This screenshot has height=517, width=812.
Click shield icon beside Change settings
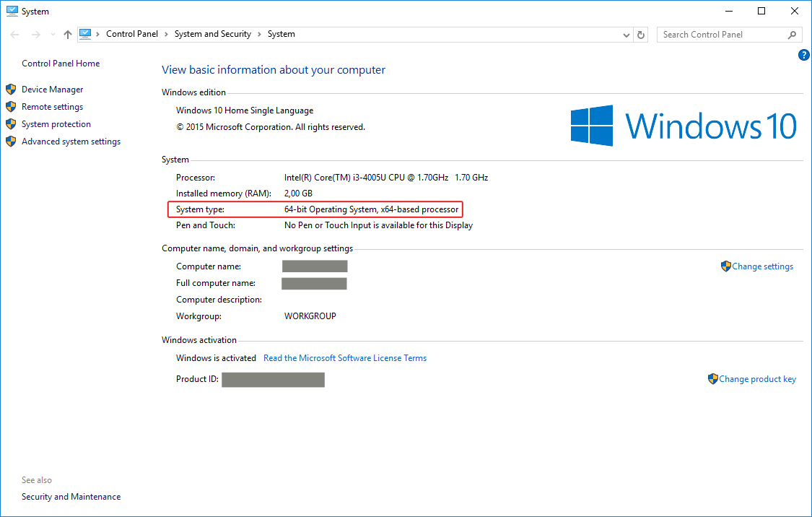[x=725, y=266]
